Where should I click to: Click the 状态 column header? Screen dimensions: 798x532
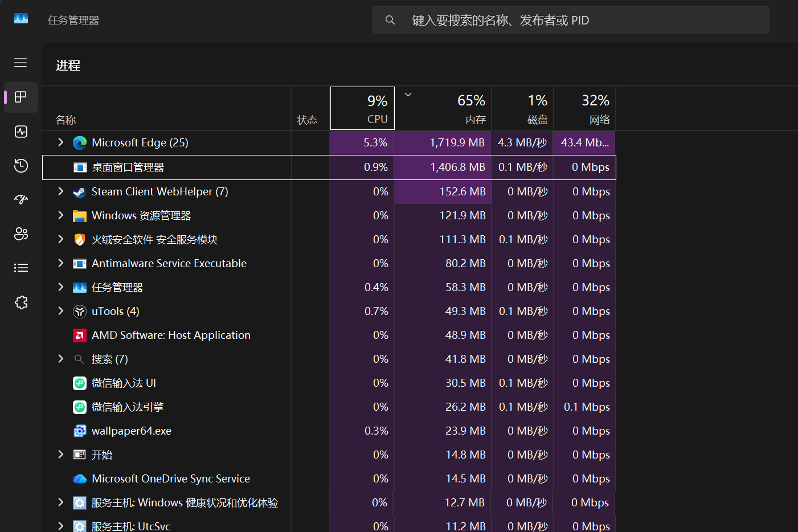310,108
